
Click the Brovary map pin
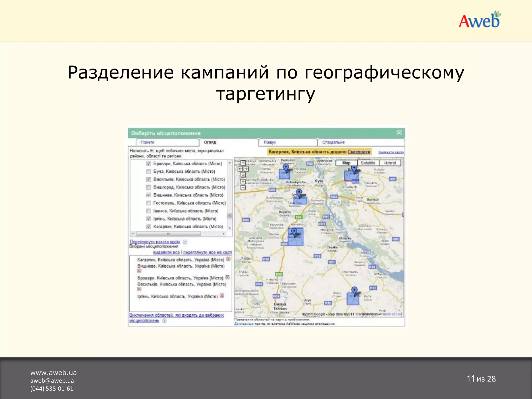pyautogui.click(x=354, y=169)
